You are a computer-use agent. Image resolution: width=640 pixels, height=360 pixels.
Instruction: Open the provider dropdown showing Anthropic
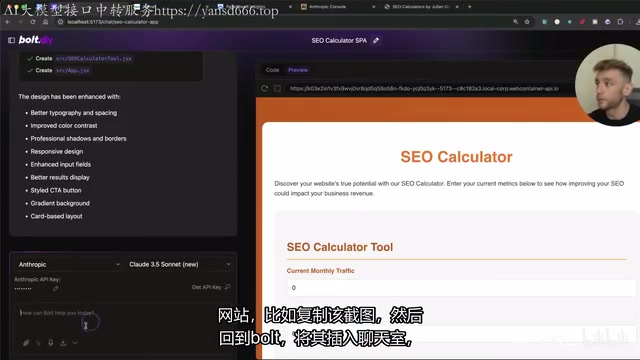pyautogui.click(x=69, y=264)
